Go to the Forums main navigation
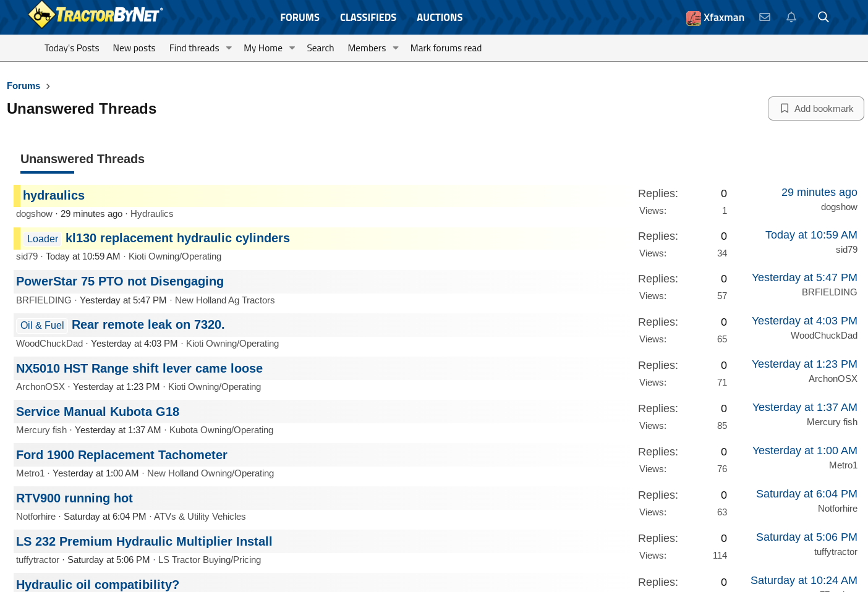The width and height of the screenshot is (868, 592). click(x=300, y=17)
